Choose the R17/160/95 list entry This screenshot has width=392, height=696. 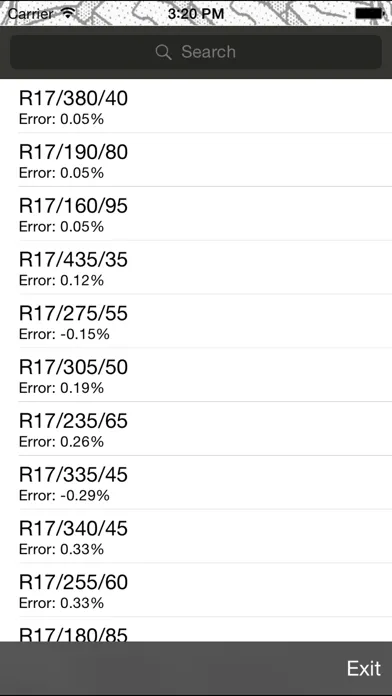coord(196,214)
